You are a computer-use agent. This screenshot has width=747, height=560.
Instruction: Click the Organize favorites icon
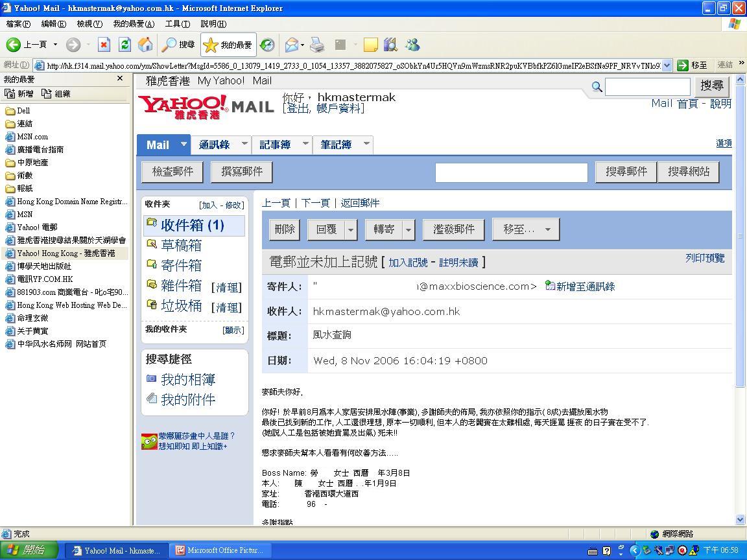click(x=46, y=93)
